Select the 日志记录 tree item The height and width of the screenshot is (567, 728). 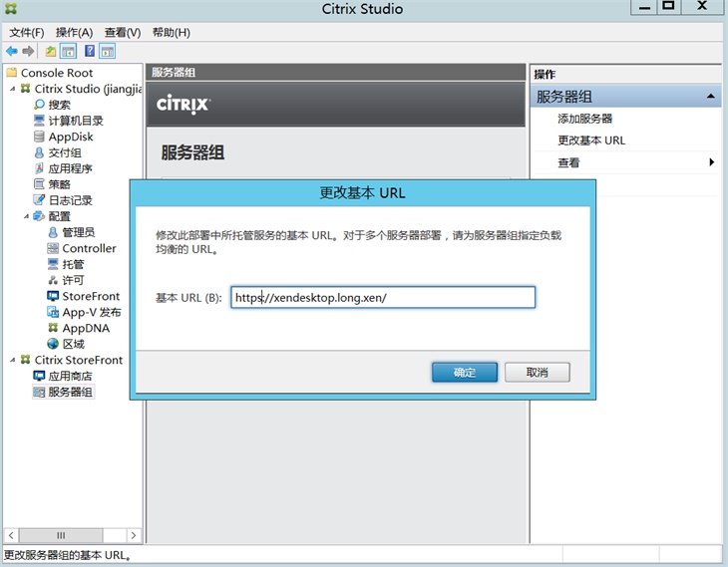pyautogui.click(x=71, y=200)
